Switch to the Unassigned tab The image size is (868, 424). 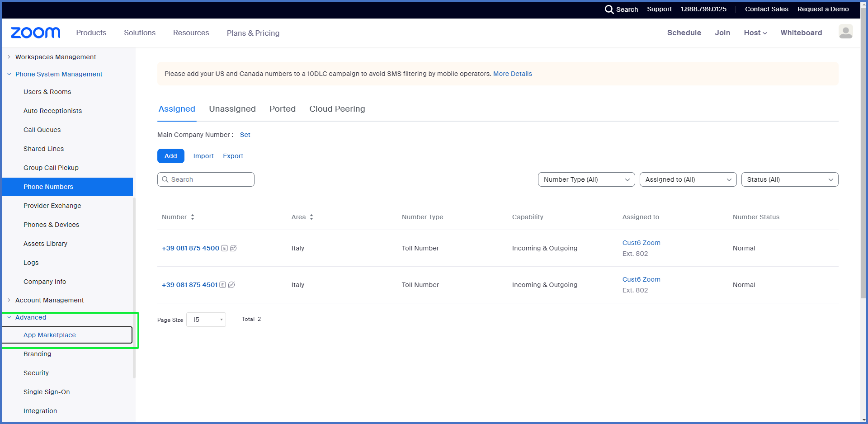232,109
